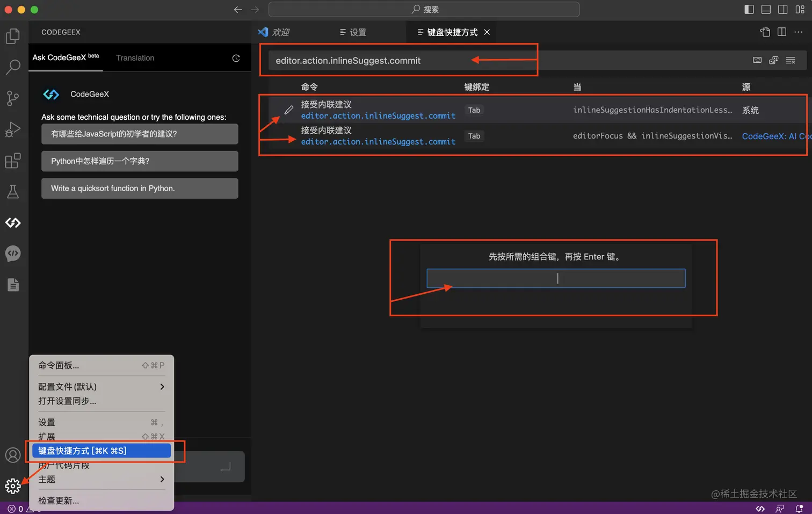Viewport: 812px width, 514px height.
Task: Open the Extensions view
Action: click(x=13, y=161)
